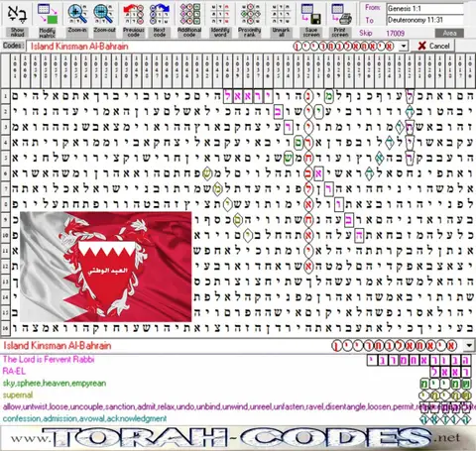476x451 pixels.
Task: Open the dropdown arrow beside lower Al-Bahrain term
Action: (469, 346)
